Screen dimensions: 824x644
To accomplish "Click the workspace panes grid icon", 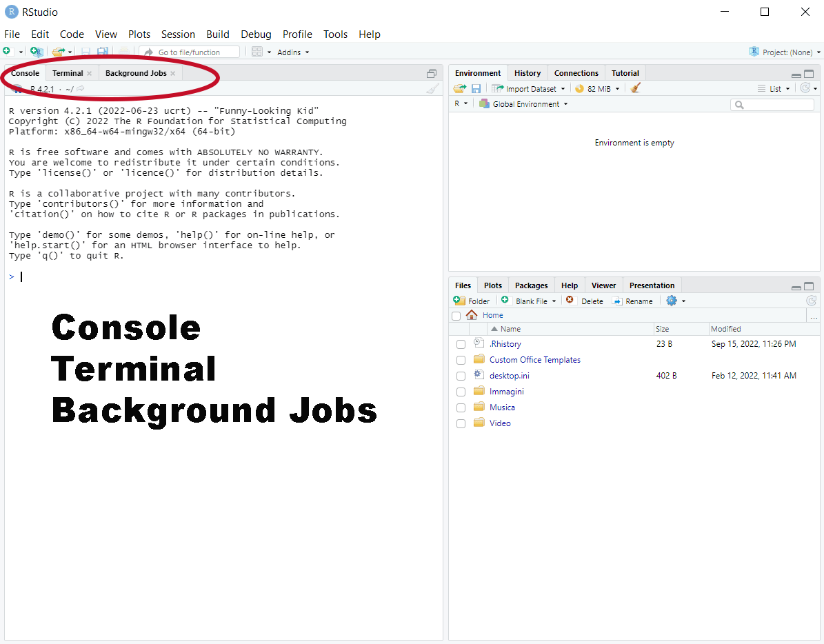I will pos(257,52).
